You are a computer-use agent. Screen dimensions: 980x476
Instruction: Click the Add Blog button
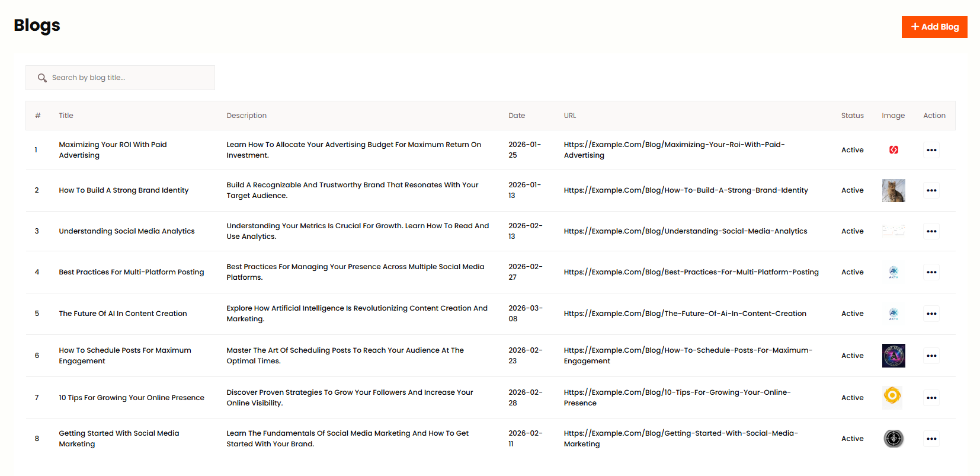point(934,27)
